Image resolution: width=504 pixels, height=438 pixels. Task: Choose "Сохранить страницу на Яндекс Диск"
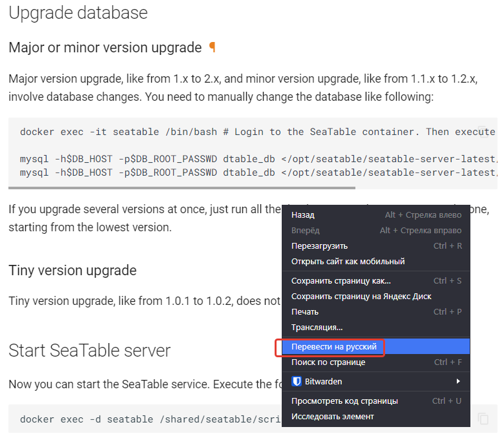coord(361,296)
